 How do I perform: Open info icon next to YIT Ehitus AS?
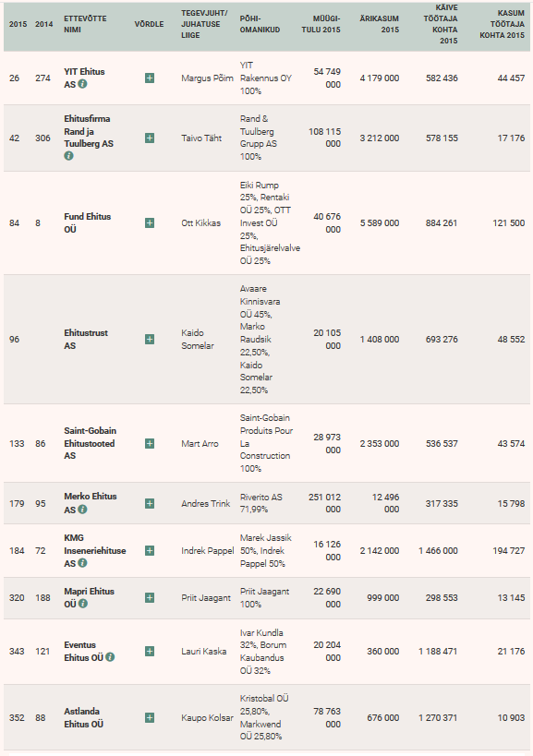pos(82,84)
